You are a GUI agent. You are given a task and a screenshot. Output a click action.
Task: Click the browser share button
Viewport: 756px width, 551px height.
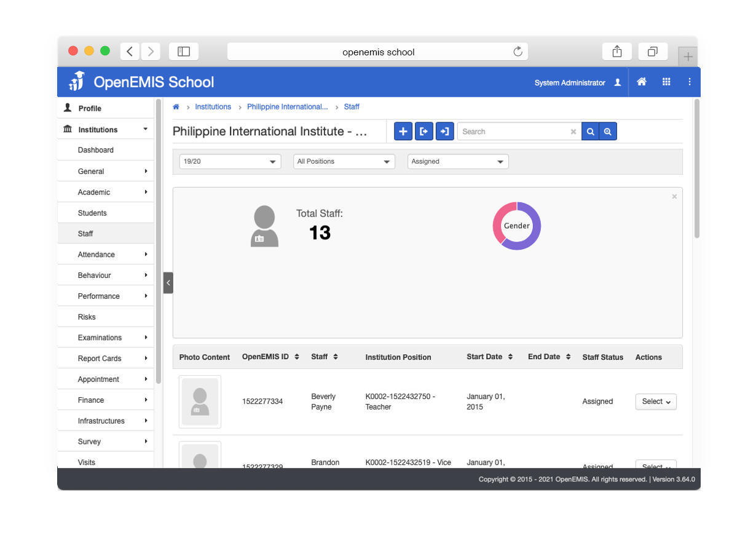point(617,52)
